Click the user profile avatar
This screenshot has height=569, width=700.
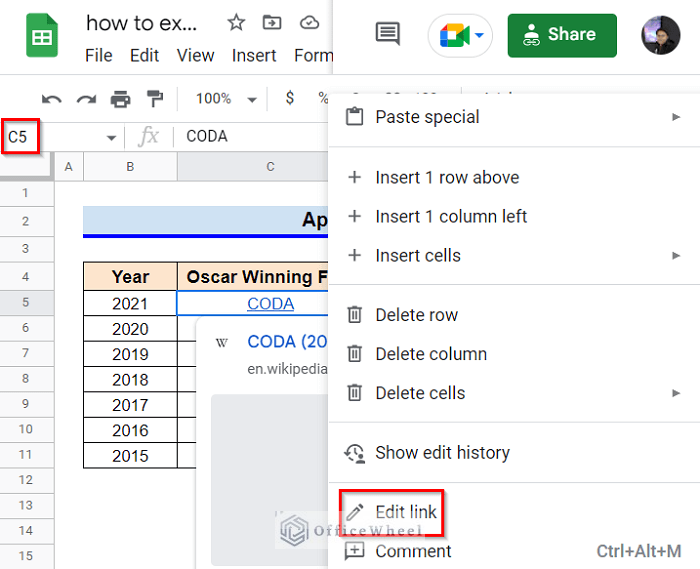point(660,35)
